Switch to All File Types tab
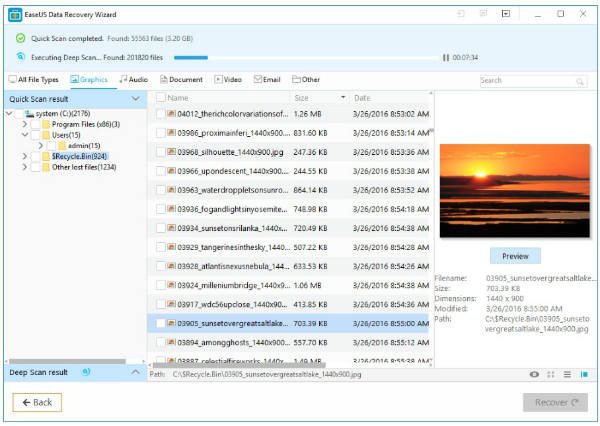This screenshot has height=426, width=600. tap(34, 80)
